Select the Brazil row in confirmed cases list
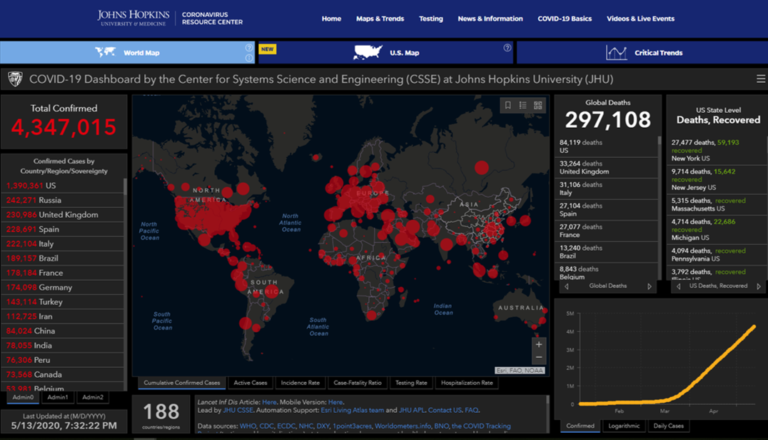The width and height of the screenshot is (768, 440). [63, 258]
